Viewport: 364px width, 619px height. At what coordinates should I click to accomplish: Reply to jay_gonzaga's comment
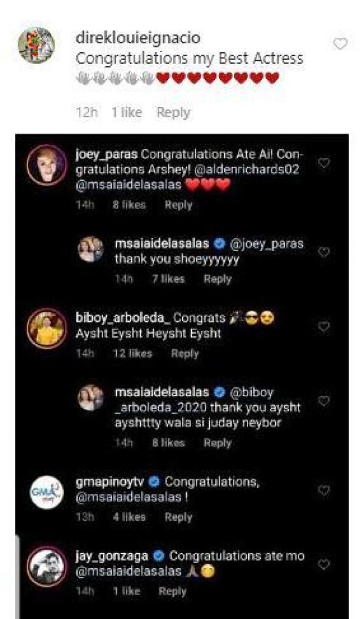click(x=172, y=591)
